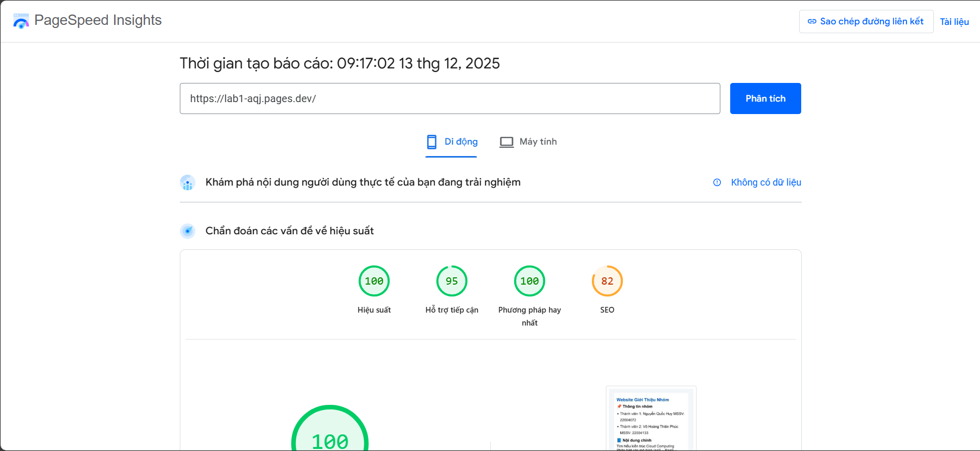Select the Phương pháp hay nhất score gauge
The image size is (980, 451).
(529, 281)
